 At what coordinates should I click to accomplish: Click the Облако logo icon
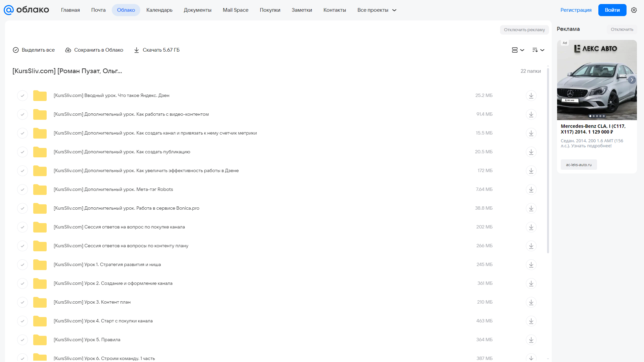9,10
